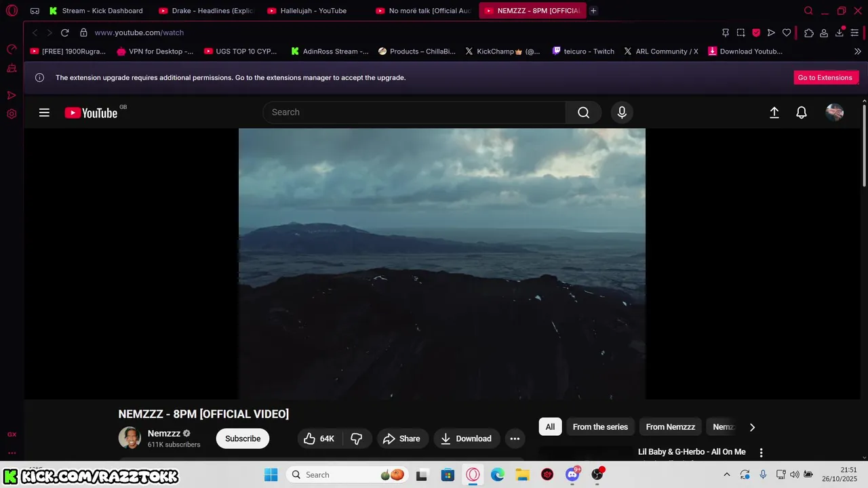This screenshot has height=488, width=868.
Task: Click the GX Corner icon in sidebar
Action: pos(12,434)
